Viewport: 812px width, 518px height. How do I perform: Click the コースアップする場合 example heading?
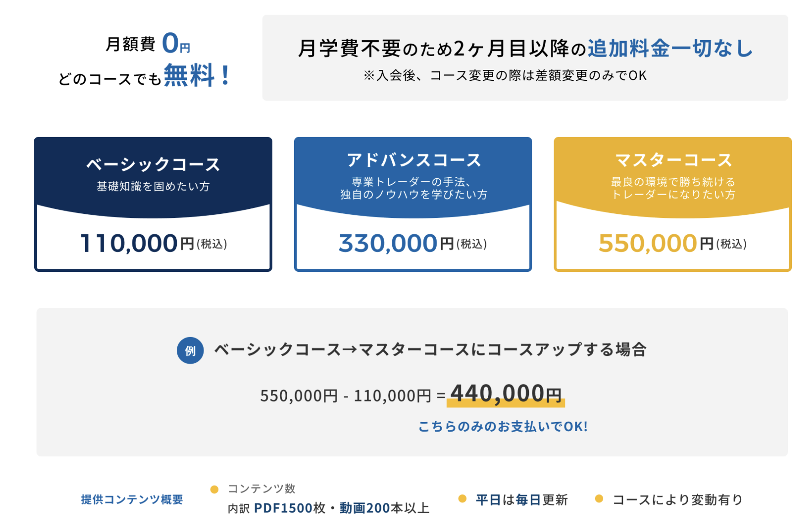[x=430, y=349]
